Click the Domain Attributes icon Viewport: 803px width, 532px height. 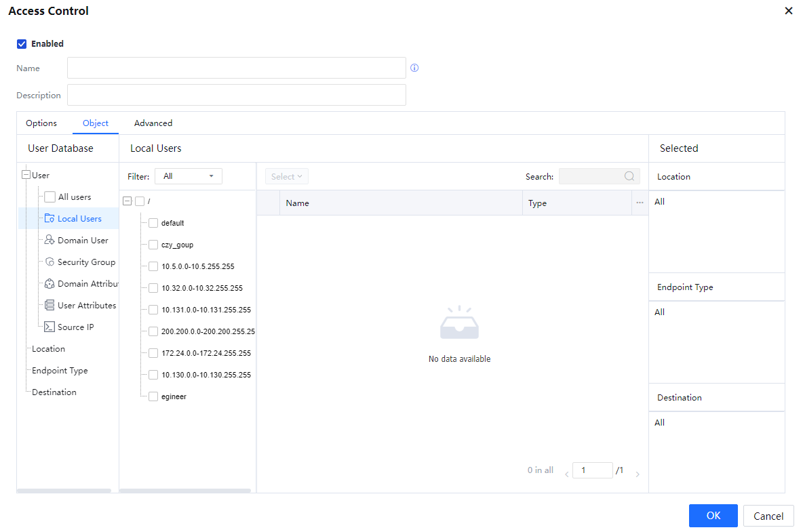[x=50, y=284]
